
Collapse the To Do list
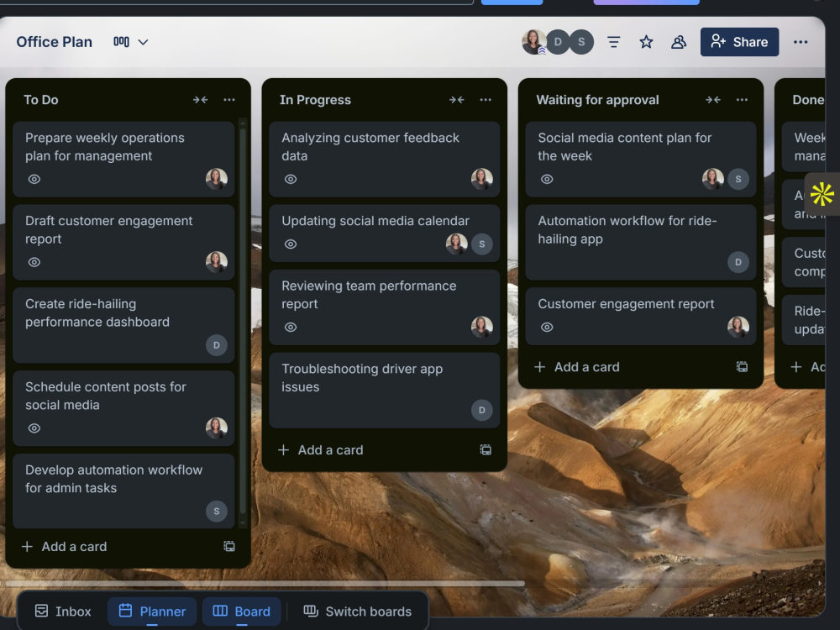tap(201, 100)
